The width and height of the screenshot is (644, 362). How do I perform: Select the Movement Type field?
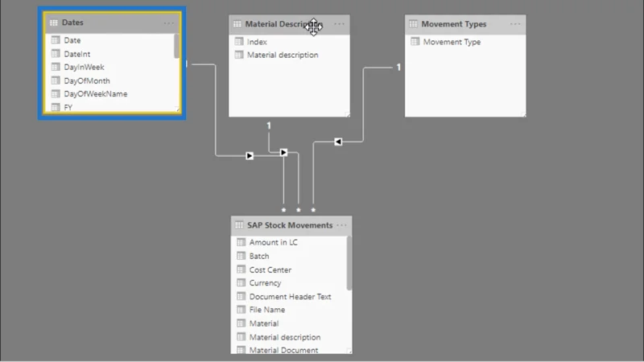pyautogui.click(x=452, y=42)
